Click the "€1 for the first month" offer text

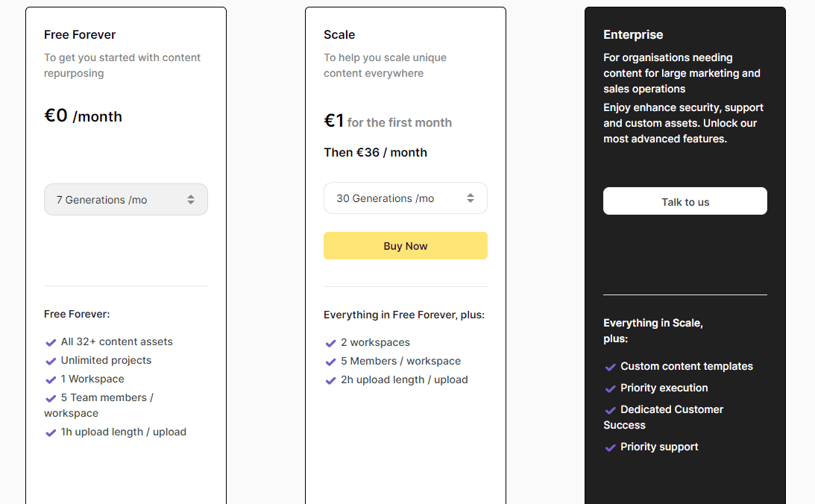(388, 122)
